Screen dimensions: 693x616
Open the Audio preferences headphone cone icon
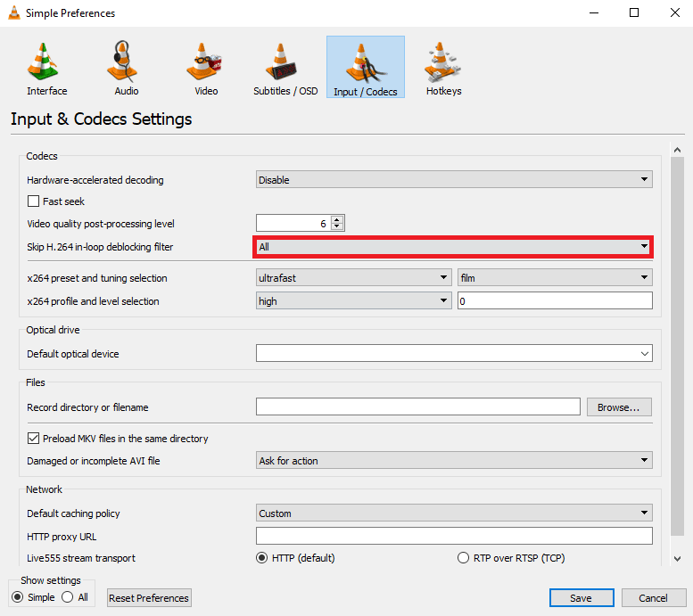122,61
